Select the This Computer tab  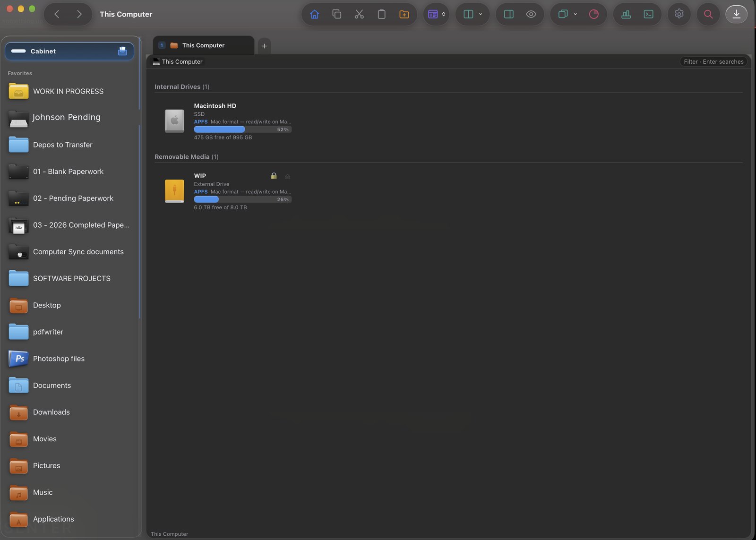(204, 45)
